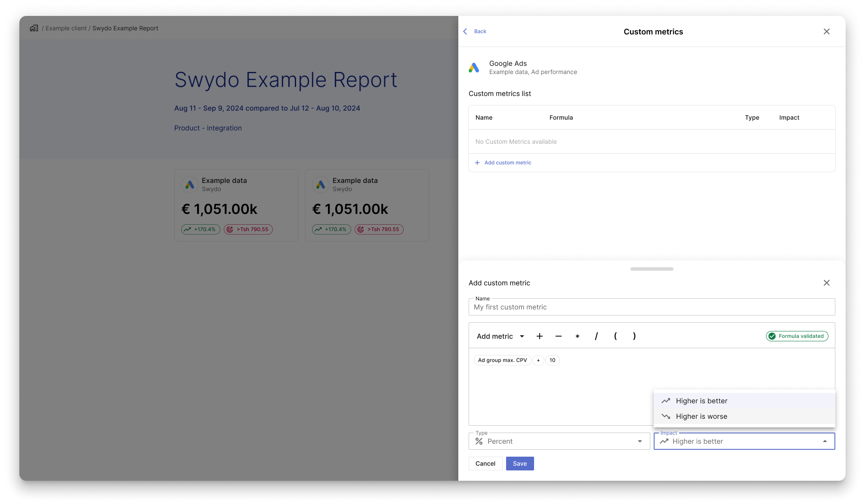Open the home dashboard icon in breadcrumb
The image size is (865, 504).
[x=34, y=28]
